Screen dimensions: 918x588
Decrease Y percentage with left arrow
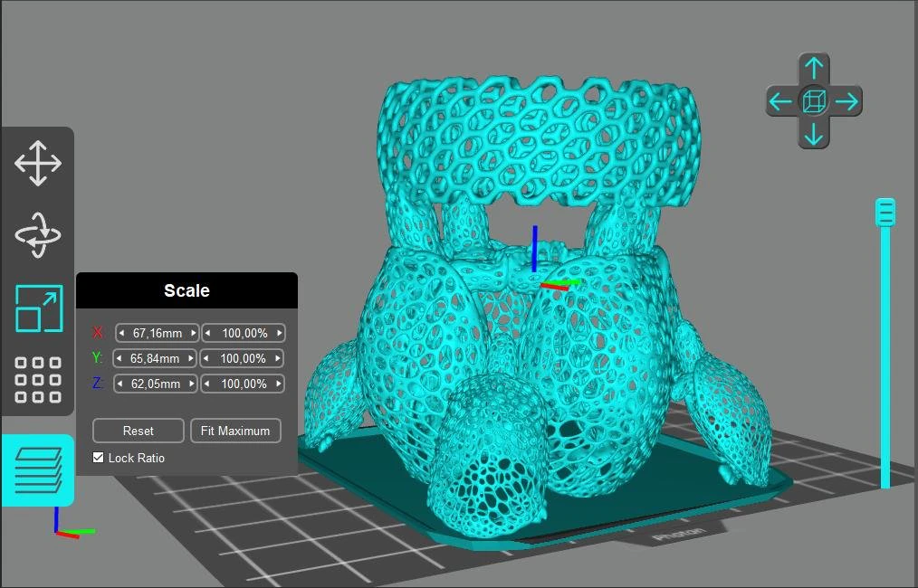(206, 358)
